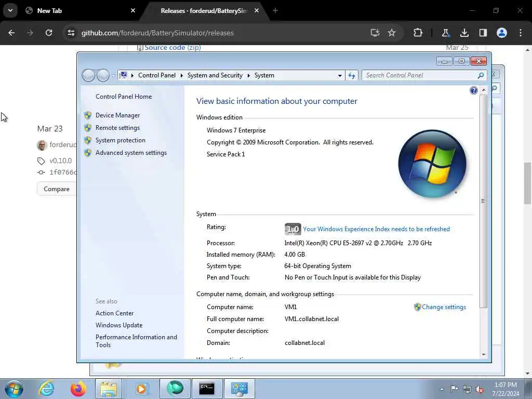Open the blue help question icon

[x=474, y=90]
